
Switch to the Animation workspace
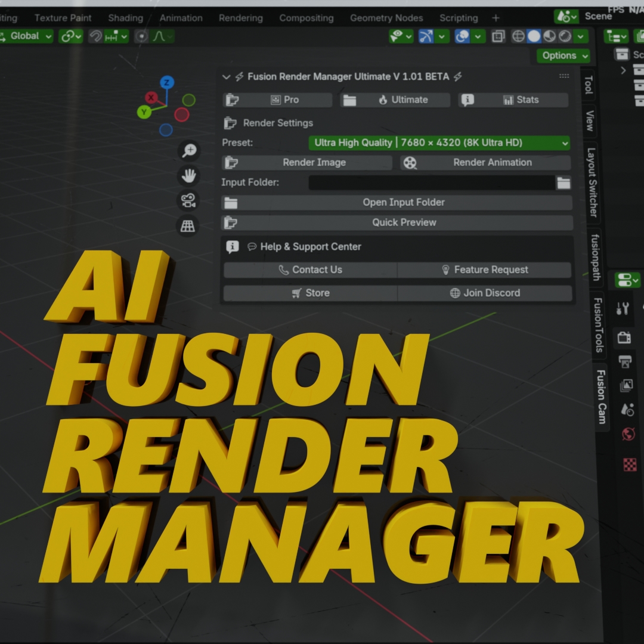[181, 18]
